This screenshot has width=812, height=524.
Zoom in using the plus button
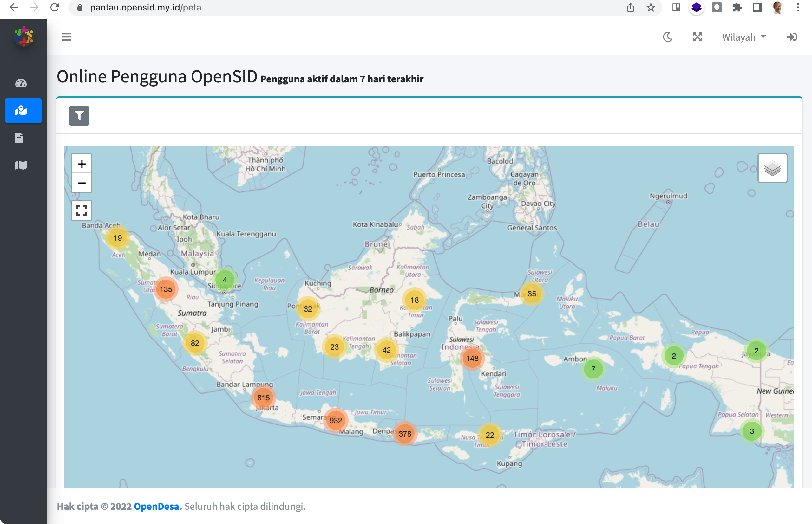pos(82,164)
